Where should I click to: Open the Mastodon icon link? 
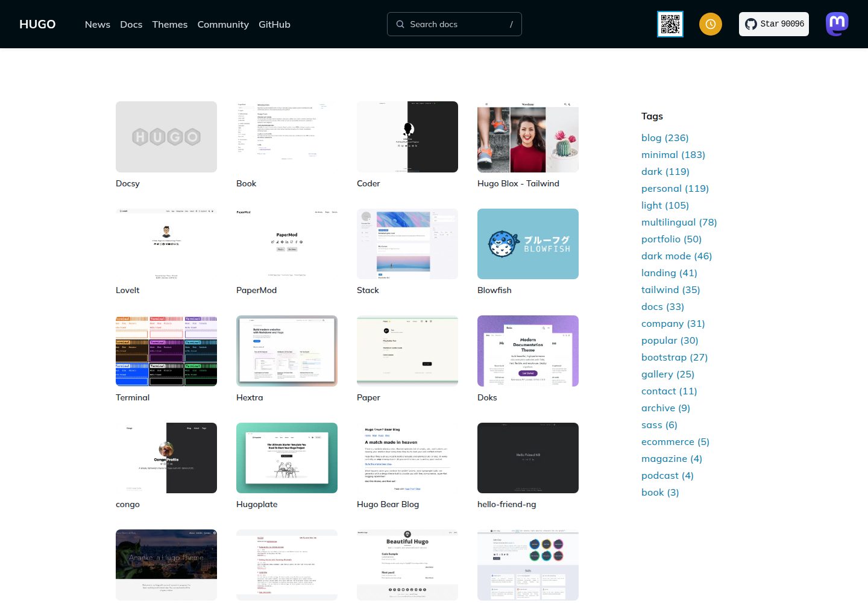click(x=837, y=24)
